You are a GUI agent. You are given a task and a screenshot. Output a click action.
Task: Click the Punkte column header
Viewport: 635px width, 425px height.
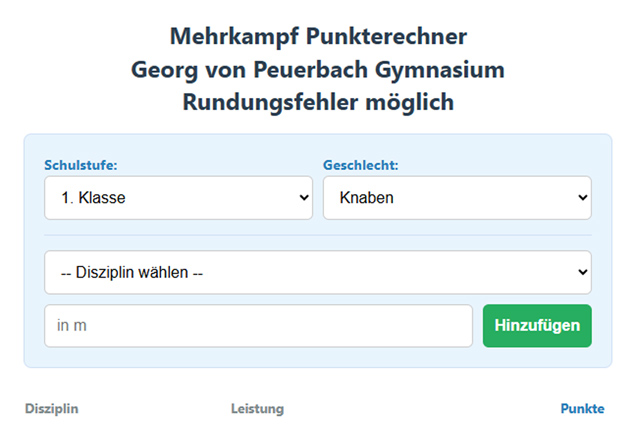pyautogui.click(x=582, y=408)
